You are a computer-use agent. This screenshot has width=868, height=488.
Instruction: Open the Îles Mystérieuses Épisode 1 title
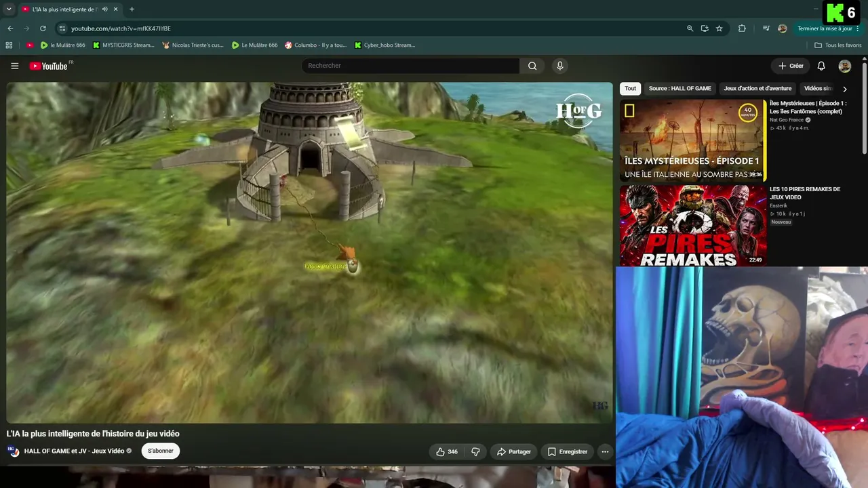click(x=808, y=107)
